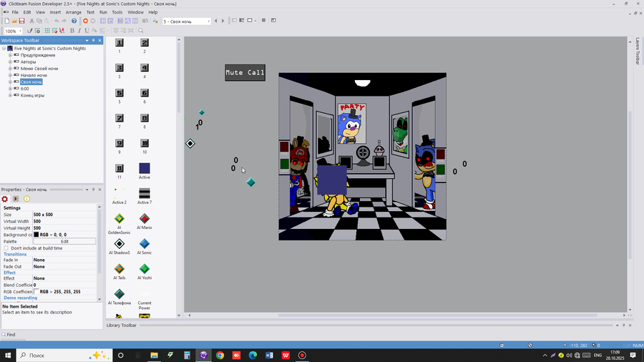Select the AI ShadowS object icon
644x362 pixels.
coord(119,244)
